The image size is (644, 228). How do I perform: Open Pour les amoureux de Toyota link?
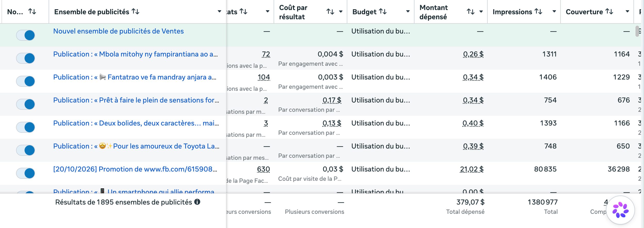tap(136, 146)
